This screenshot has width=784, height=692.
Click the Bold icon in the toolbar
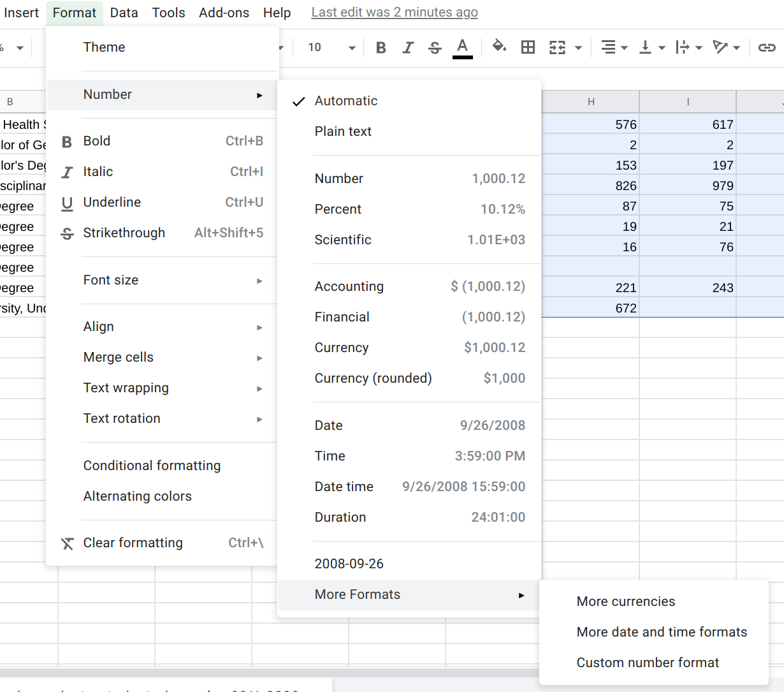pyautogui.click(x=381, y=48)
